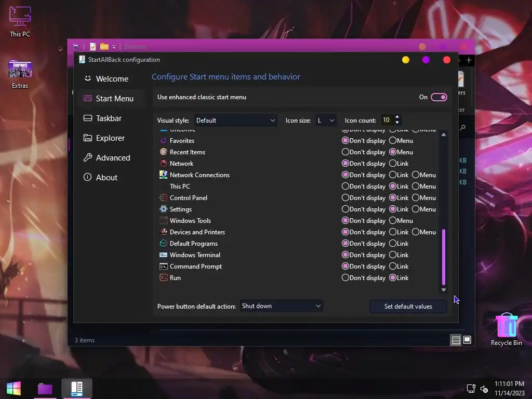The height and width of the screenshot is (399, 532).
Task: Open Explorer quick access toolbar dropdown arrow
Action: click(x=114, y=47)
